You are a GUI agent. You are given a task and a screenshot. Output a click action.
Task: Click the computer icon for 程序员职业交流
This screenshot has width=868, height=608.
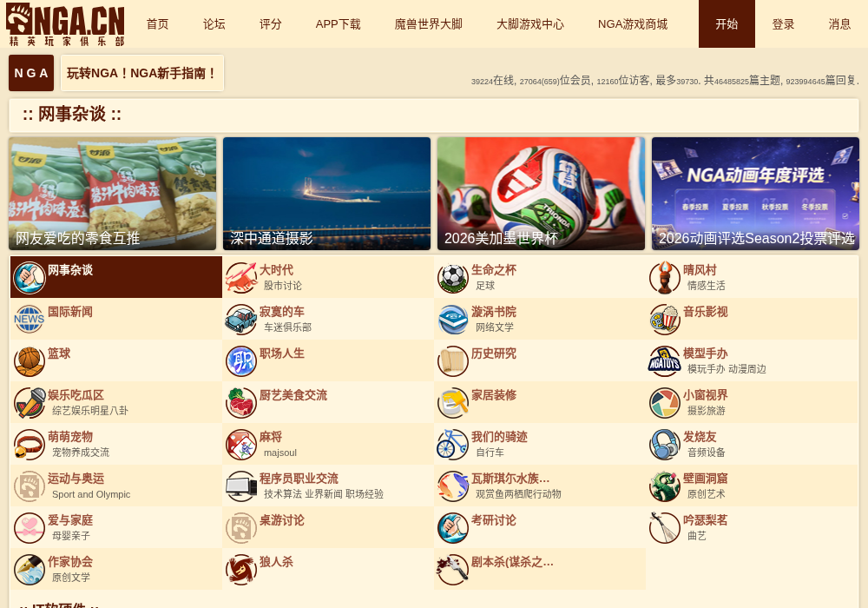[240, 486]
